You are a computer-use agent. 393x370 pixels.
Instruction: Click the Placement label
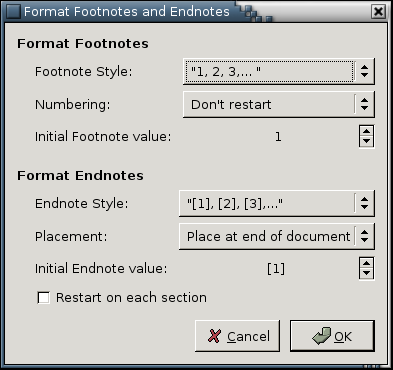71,237
